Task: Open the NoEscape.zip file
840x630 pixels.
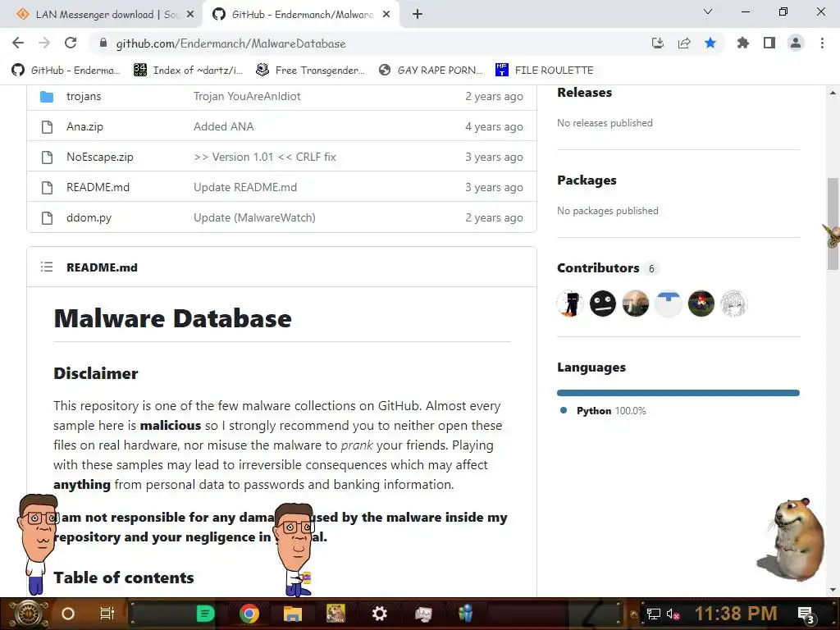Action: click(x=99, y=157)
